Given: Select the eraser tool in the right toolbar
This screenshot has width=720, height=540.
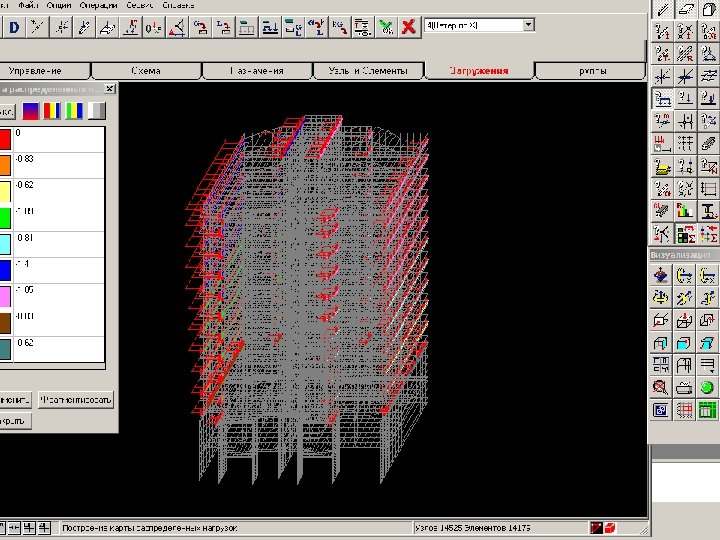Looking at the screenshot, I should pyautogui.click(x=686, y=9).
